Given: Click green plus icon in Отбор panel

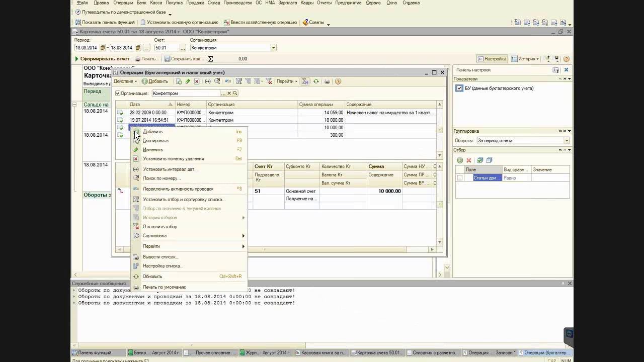Looking at the screenshot, I should pos(460,160).
